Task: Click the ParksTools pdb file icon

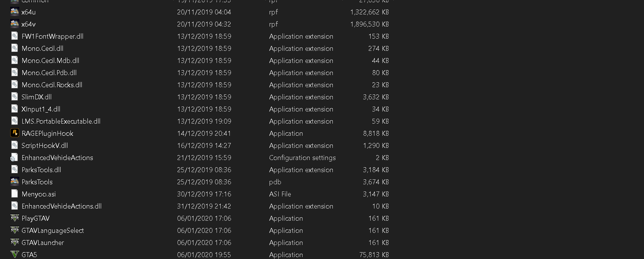Action: (x=14, y=182)
